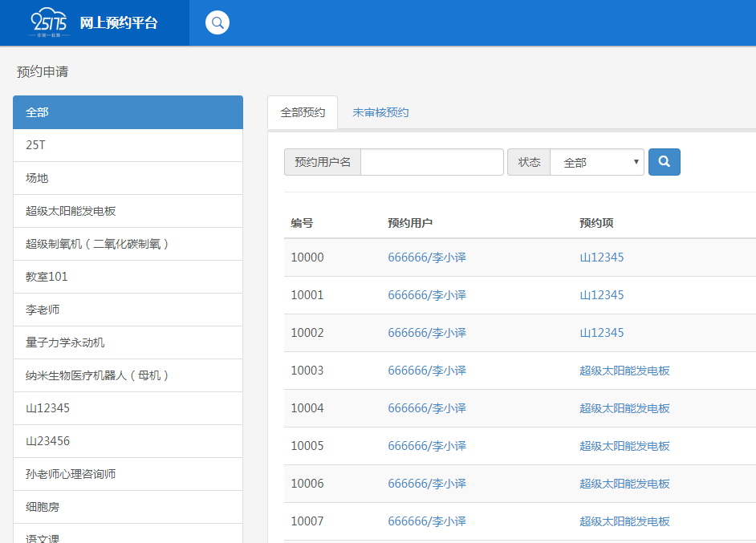Open 超级太阳能发电板 link in row 10003
Screen dimensions: 756x543
[624, 371]
